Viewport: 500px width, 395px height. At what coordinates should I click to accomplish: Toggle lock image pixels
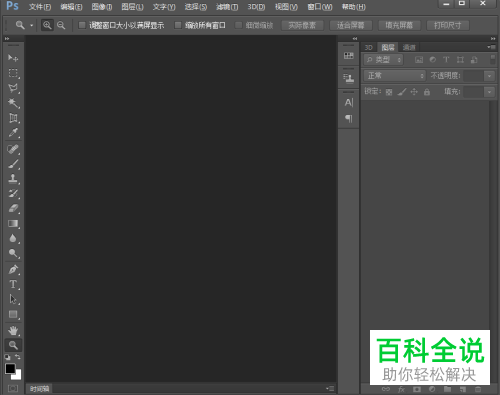point(402,92)
